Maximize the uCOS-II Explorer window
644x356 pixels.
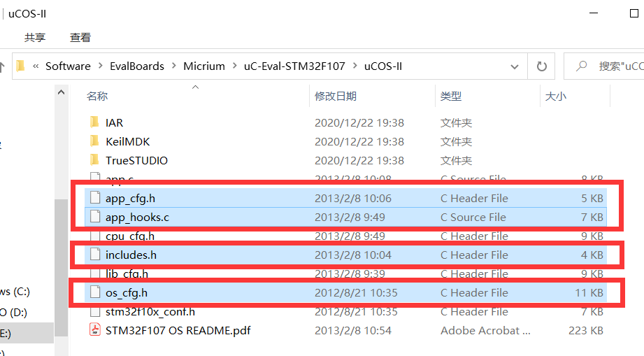coord(634,13)
